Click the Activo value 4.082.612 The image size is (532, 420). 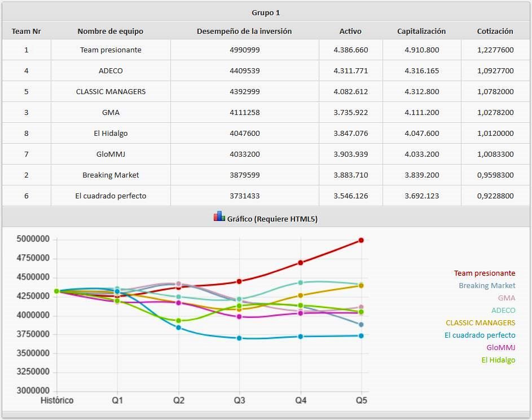click(351, 91)
